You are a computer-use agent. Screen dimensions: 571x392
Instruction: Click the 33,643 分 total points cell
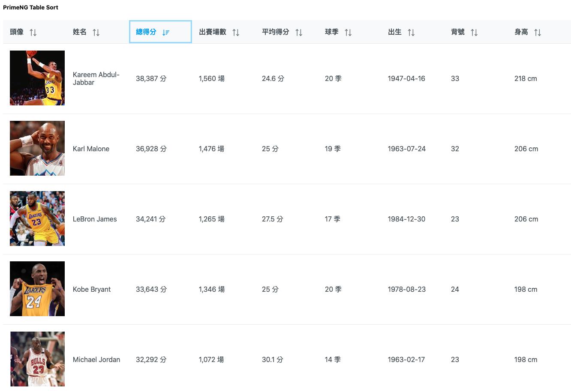click(151, 290)
